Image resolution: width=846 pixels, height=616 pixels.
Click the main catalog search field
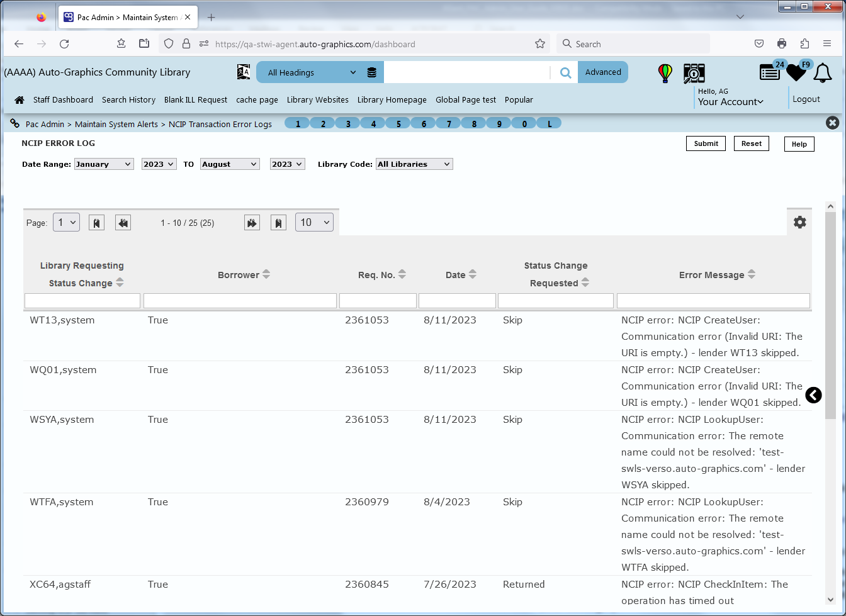pos(467,72)
